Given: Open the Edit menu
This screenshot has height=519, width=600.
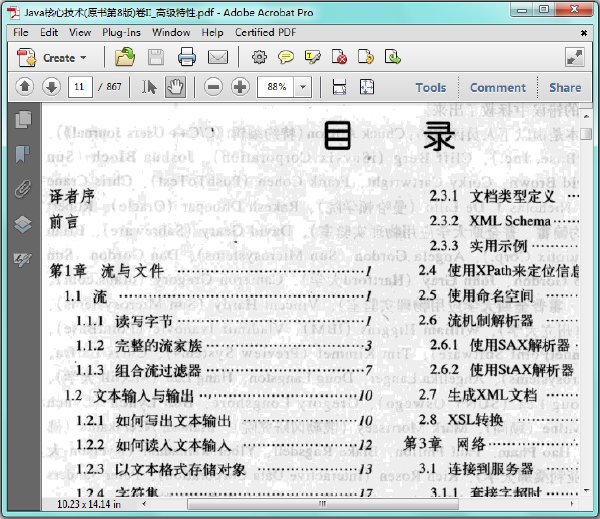Looking at the screenshot, I should [49, 33].
